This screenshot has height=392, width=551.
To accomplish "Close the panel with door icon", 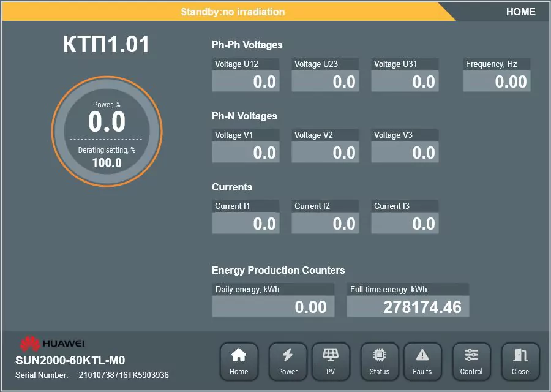I will click(520, 362).
